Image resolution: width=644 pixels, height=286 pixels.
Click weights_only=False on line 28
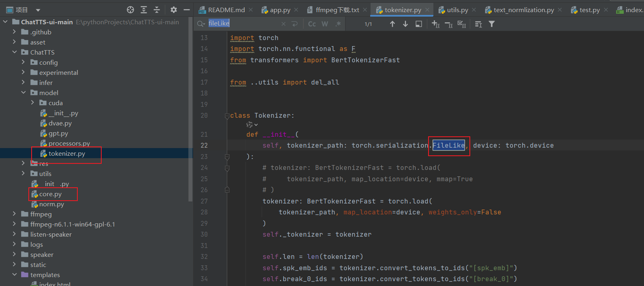[x=465, y=212]
